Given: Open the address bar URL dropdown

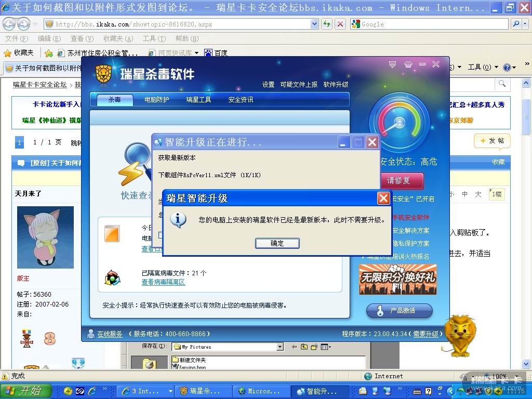Looking at the screenshot, I should pos(314,24).
